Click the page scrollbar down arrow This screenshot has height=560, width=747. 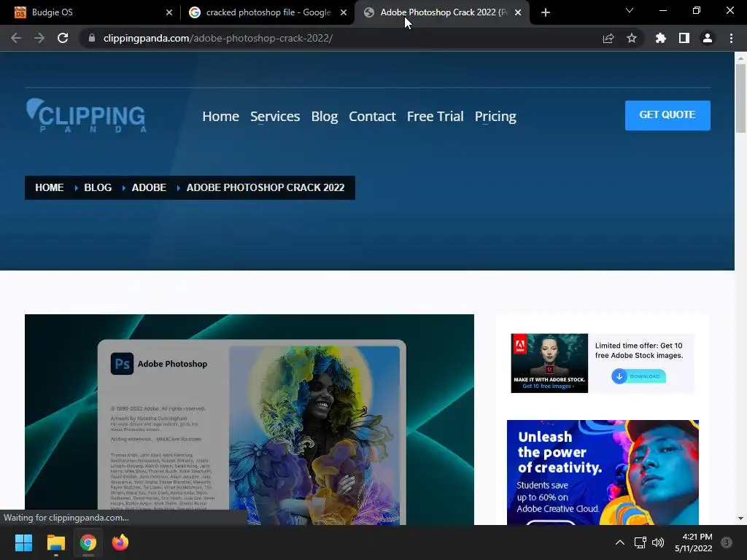click(740, 518)
